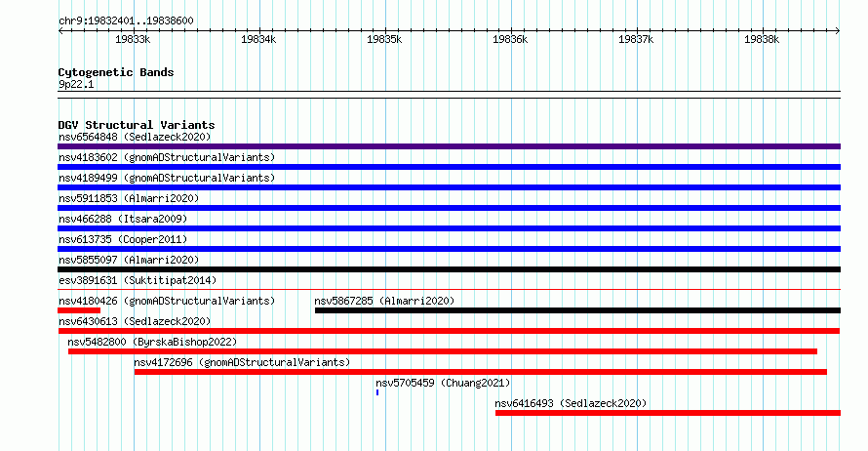Click the 19835k ruler tick label
868x451 pixels.
click(x=384, y=39)
